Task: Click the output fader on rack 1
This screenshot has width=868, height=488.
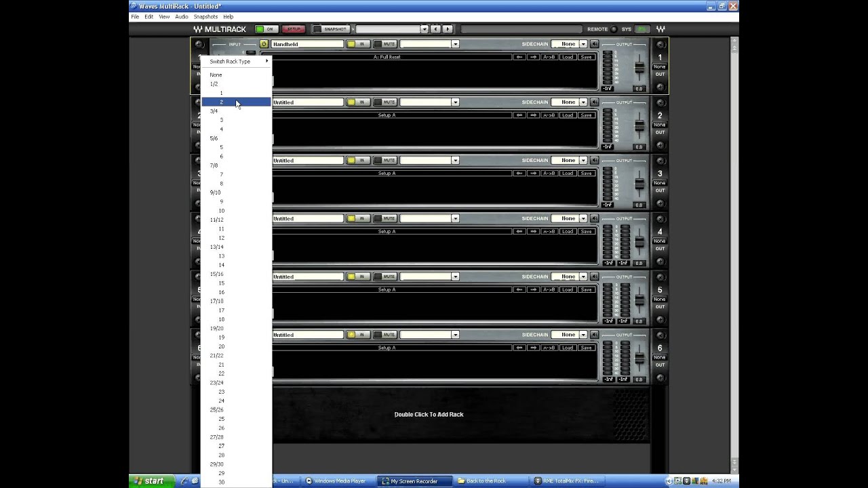Action: [639, 68]
